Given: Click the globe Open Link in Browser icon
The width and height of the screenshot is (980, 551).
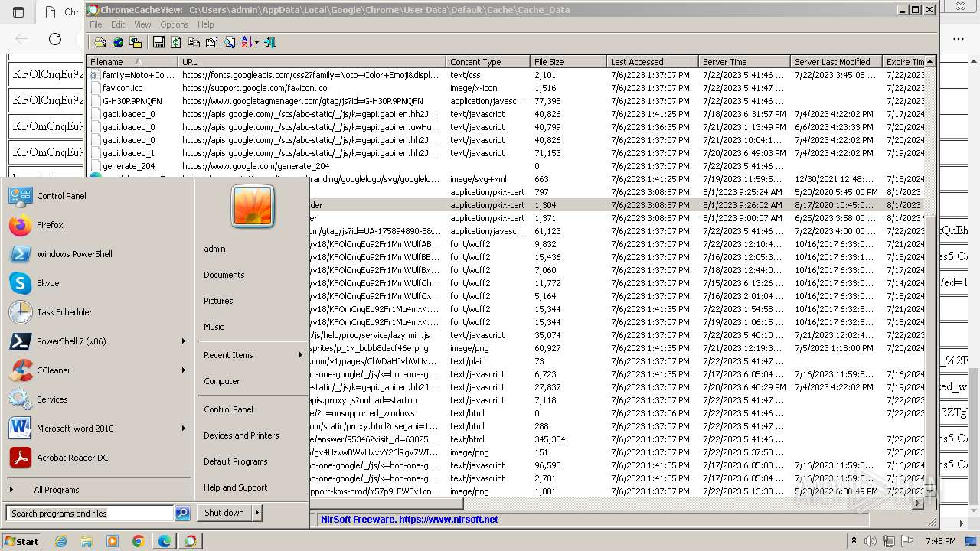Looking at the screenshot, I should click(118, 43).
